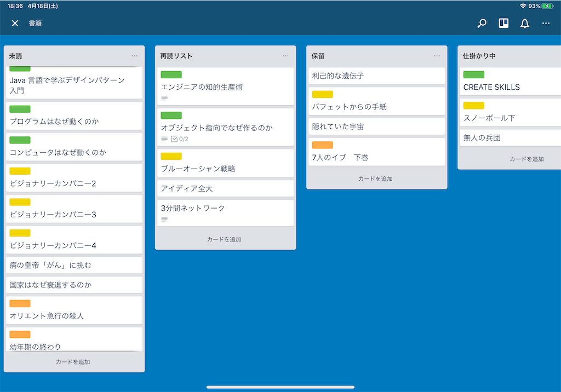Screen dimensions: 561x392
Task: Click green label on CREATE SKILLS card
Action: (474, 75)
